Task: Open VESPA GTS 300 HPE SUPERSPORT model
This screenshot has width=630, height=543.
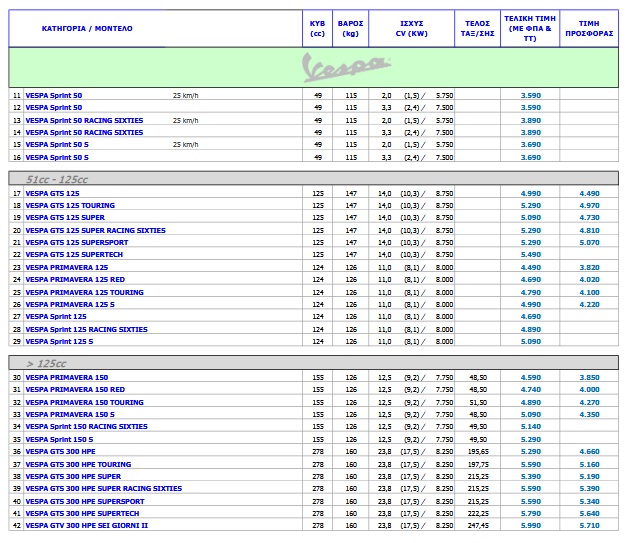Action: pyautogui.click(x=85, y=502)
